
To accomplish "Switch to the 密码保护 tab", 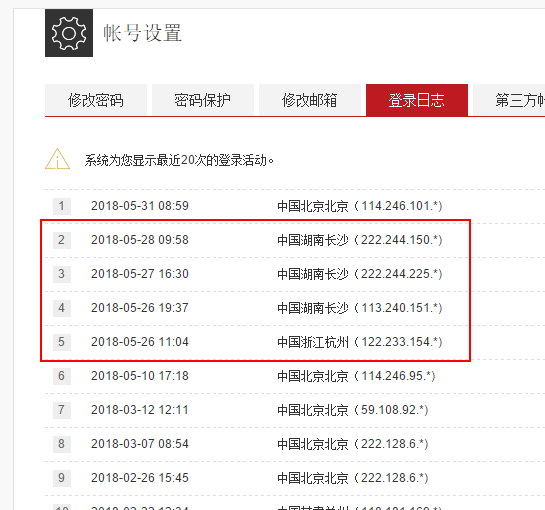I will (x=203, y=100).
